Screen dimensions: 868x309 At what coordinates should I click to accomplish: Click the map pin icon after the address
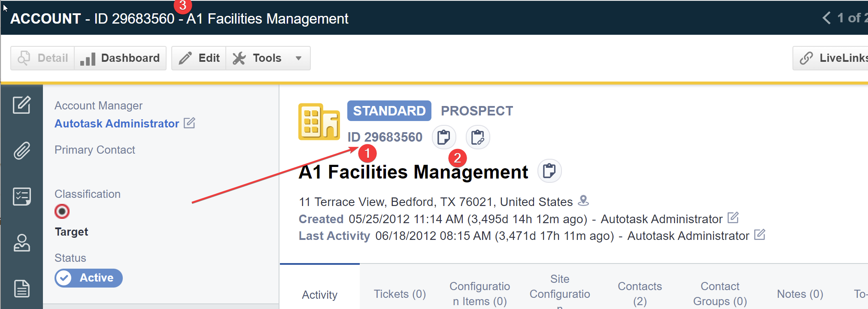(583, 200)
